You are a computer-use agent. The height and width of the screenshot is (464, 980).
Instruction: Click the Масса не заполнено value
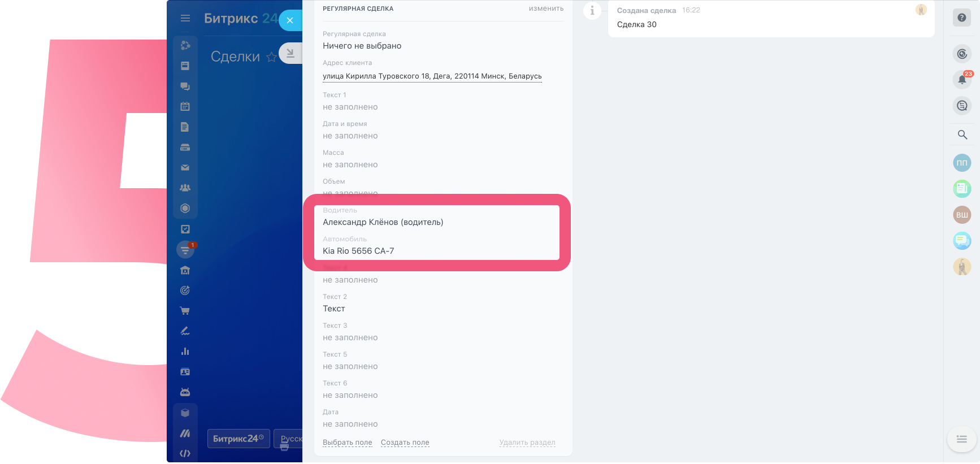(350, 164)
